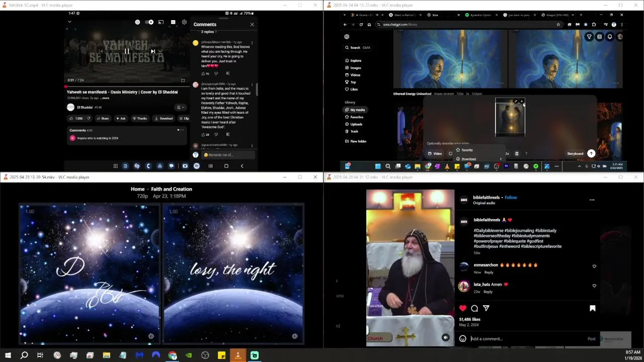Click the Ask button under the video
Viewport: 644px width, 362px height.
(121, 119)
